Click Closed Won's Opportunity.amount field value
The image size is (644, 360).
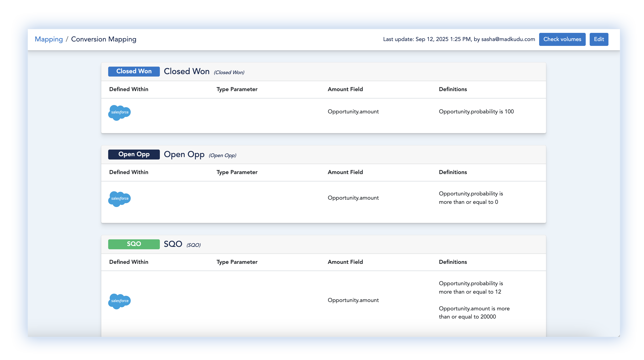pyautogui.click(x=353, y=111)
